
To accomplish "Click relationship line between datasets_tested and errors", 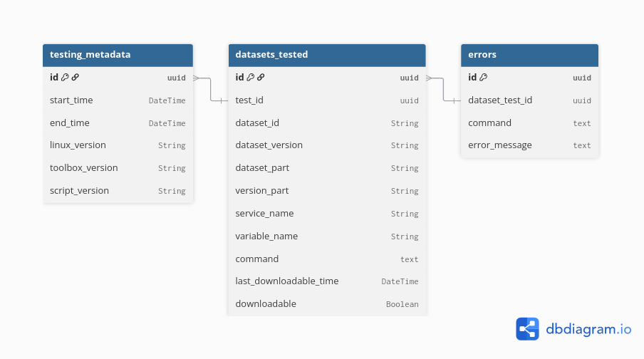I will [x=443, y=89].
